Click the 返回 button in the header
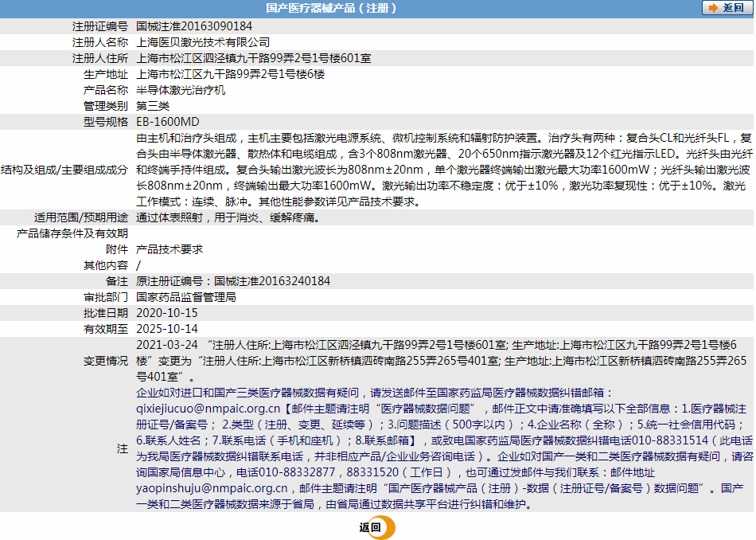This screenshot has width=756, height=540. (727, 8)
